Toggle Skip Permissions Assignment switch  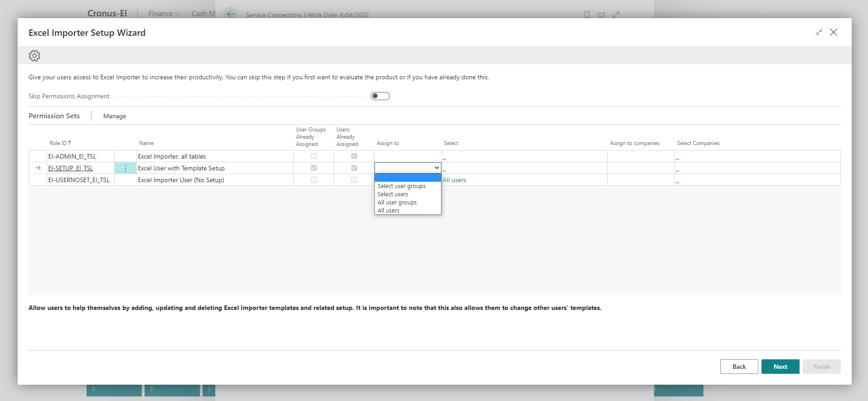pyautogui.click(x=380, y=96)
